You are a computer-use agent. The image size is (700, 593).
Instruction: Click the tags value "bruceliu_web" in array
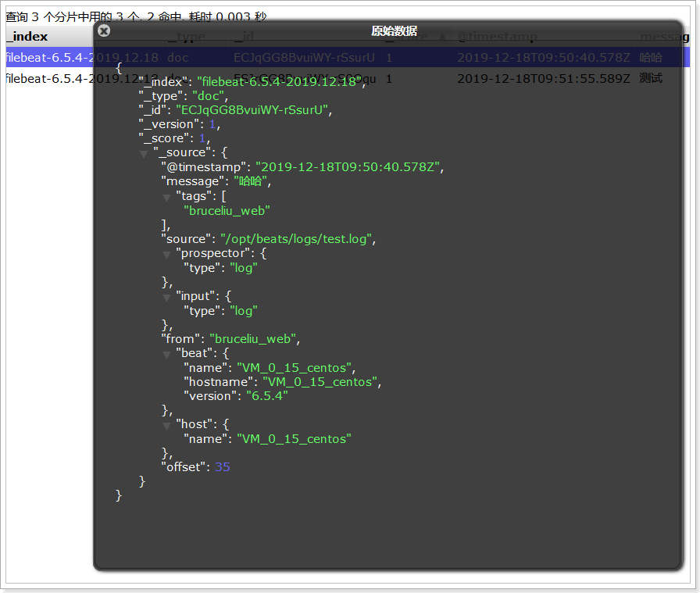point(227,211)
